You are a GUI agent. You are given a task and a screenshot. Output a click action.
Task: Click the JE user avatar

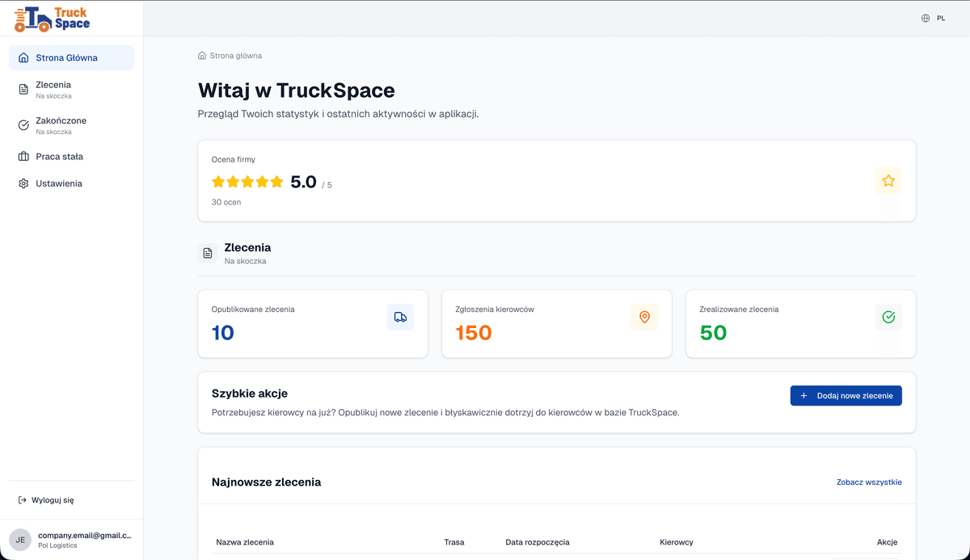click(20, 540)
